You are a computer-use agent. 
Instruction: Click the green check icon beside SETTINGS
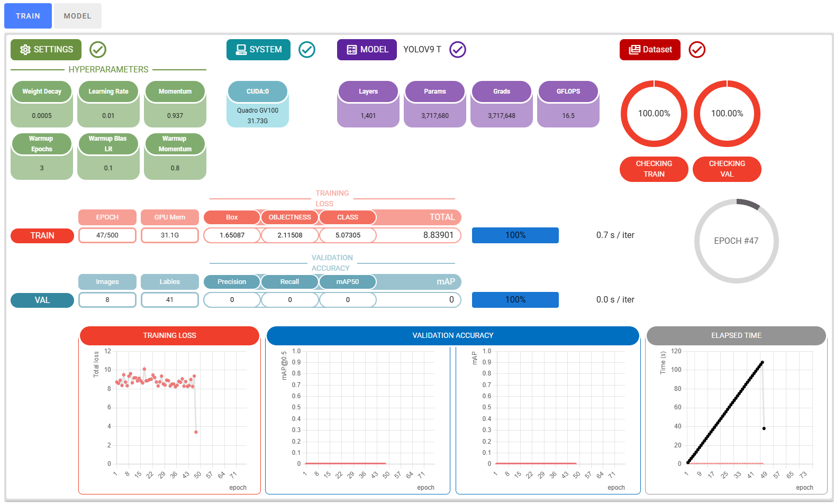[98, 50]
